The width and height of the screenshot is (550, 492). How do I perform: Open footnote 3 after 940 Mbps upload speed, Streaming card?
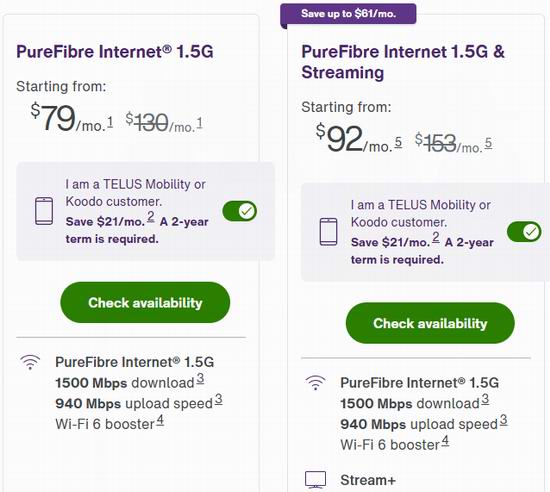[503, 420]
